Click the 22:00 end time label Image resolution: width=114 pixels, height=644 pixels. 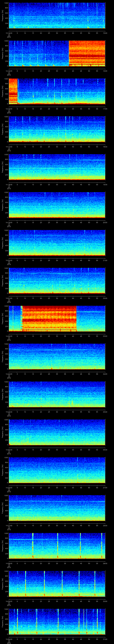point(105,298)
